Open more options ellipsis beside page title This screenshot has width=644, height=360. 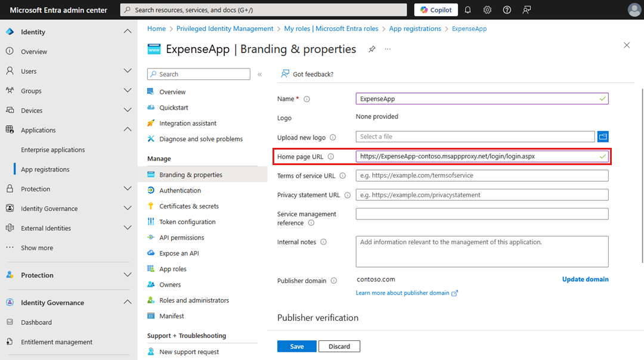(x=388, y=49)
